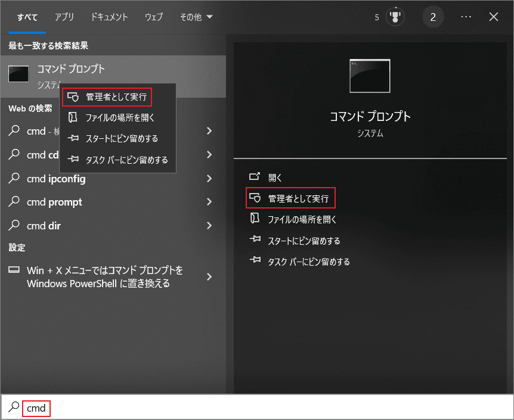Image resolution: width=514 pixels, height=420 pixels.
Task: Click the rewards trophy icon
Action: (x=395, y=17)
